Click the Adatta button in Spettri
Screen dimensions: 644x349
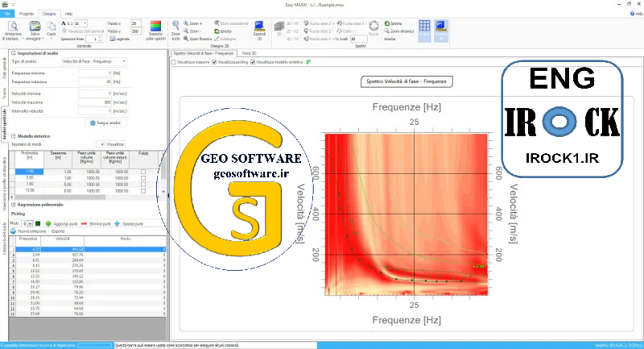click(x=390, y=39)
